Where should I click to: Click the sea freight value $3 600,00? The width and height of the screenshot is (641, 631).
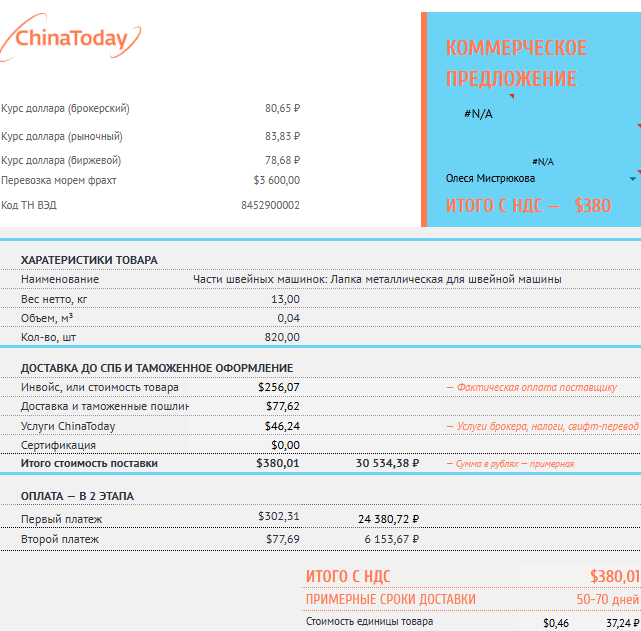[277, 180]
